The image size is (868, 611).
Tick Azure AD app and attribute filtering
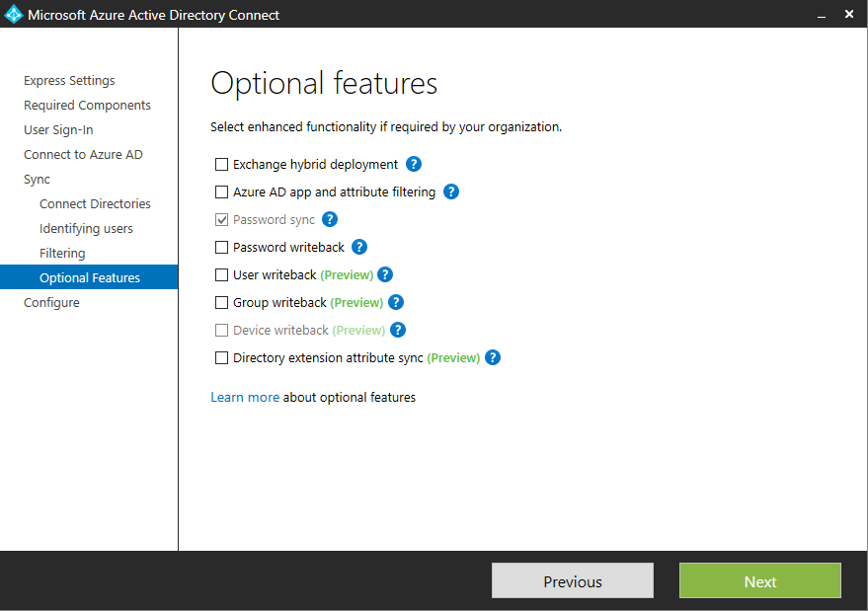(x=221, y=192)
